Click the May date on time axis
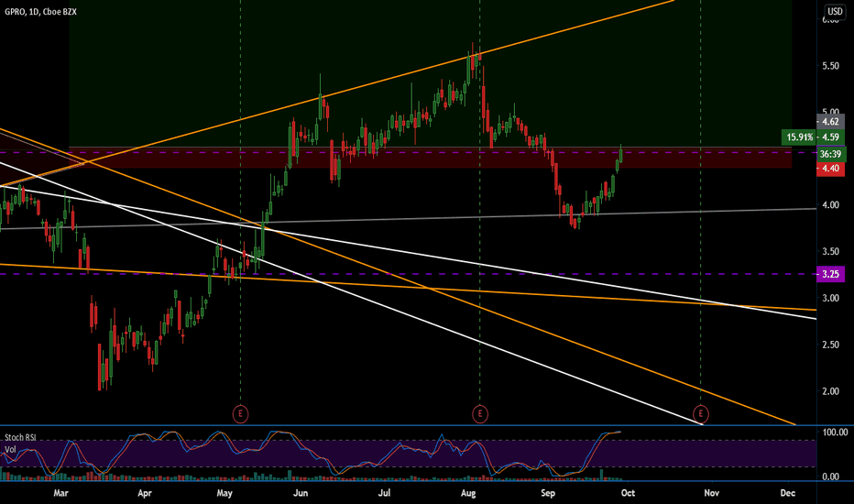Screen dimensions: 854x504 pos(224,493)
